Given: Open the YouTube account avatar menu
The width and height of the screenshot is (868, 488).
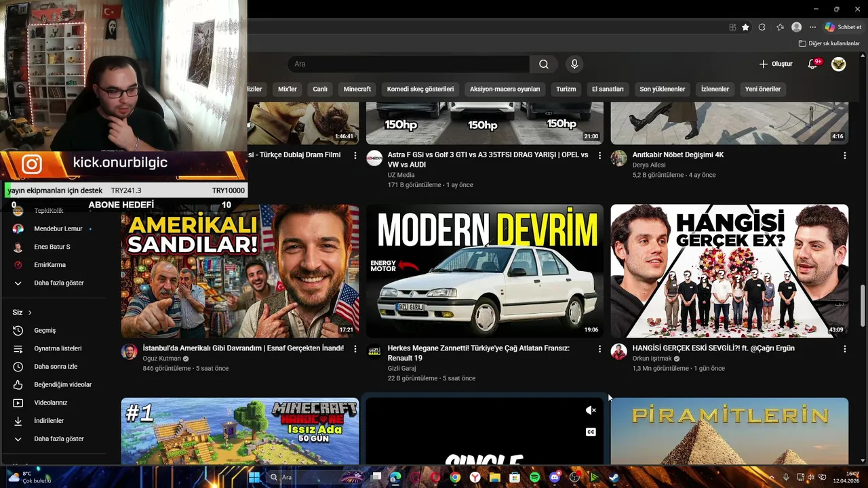Looking at the screenshot, I should 839,64.
